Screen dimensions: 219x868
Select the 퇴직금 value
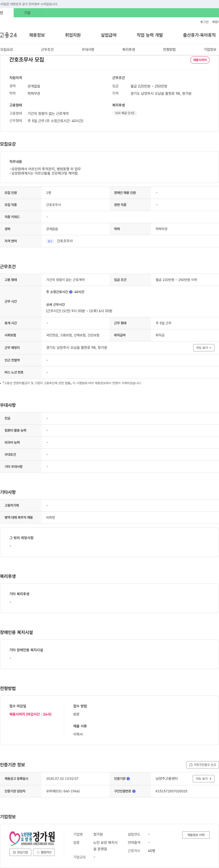point(160,335)
